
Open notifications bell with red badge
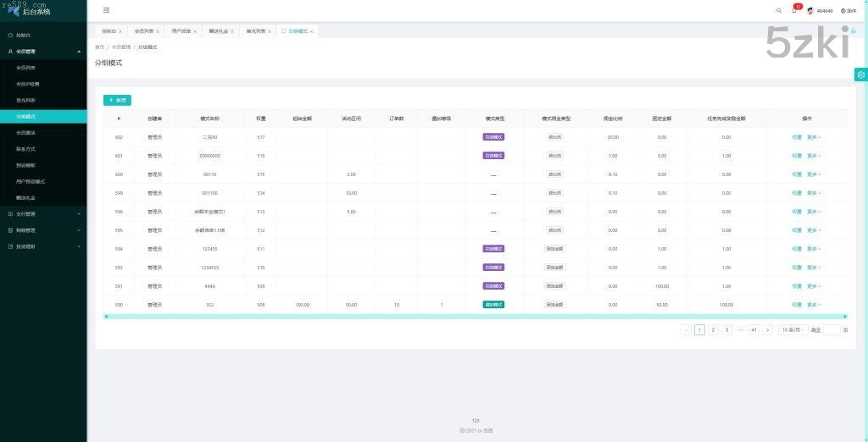coord(794,11)
